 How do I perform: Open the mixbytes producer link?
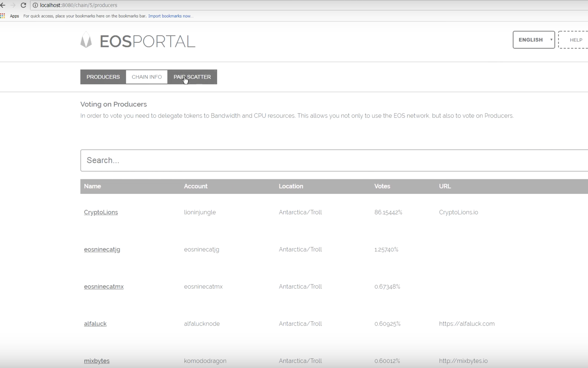(97, 361)
